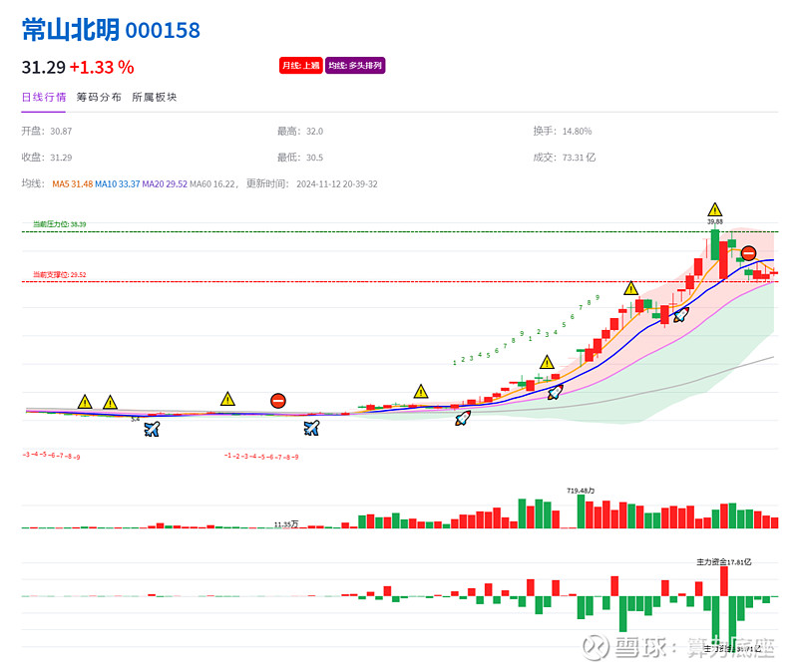Click the MA10 33.37 legend label
The height and width of the screenshot is (672, 798).
(117, 184)
